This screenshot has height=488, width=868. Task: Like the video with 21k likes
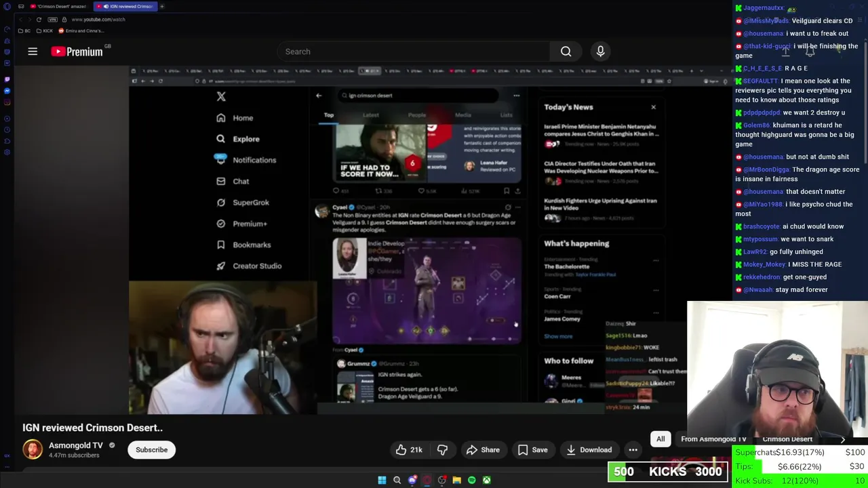tap(409, 450)
